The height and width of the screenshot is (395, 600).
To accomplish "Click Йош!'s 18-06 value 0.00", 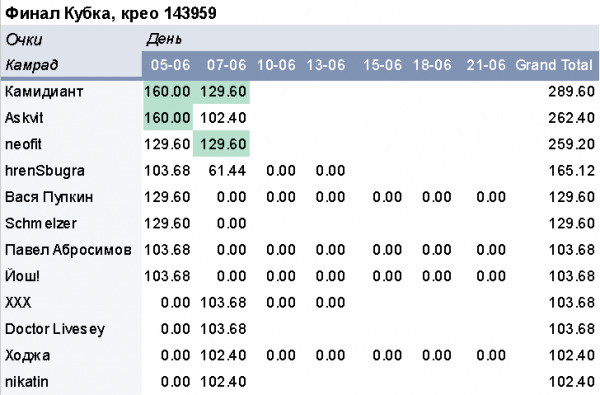I will click(437, 276).
